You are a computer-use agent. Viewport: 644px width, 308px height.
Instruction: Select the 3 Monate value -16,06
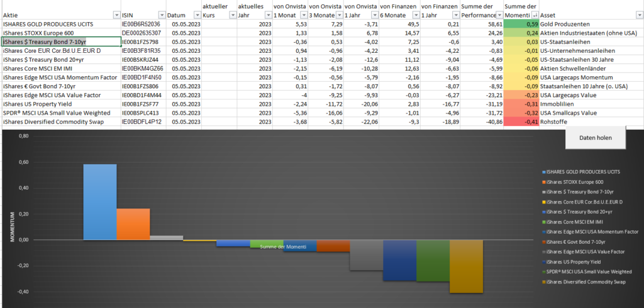pyautogui.click(x=326, y=113)
